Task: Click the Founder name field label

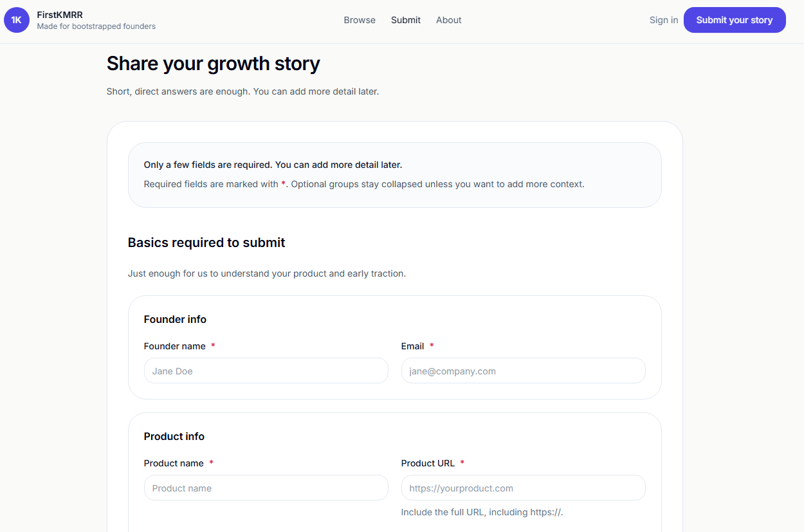Action: [175, 346]
